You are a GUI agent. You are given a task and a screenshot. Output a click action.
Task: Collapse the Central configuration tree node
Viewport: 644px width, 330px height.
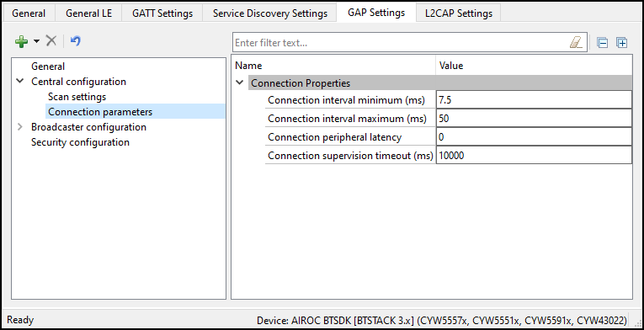[19, 82]
